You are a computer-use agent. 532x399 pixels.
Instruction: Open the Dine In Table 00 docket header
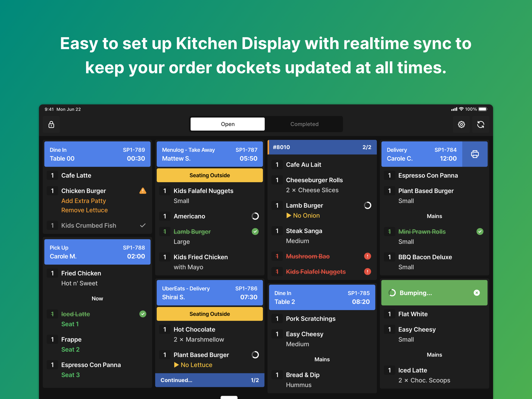click(x=97, y=154)
